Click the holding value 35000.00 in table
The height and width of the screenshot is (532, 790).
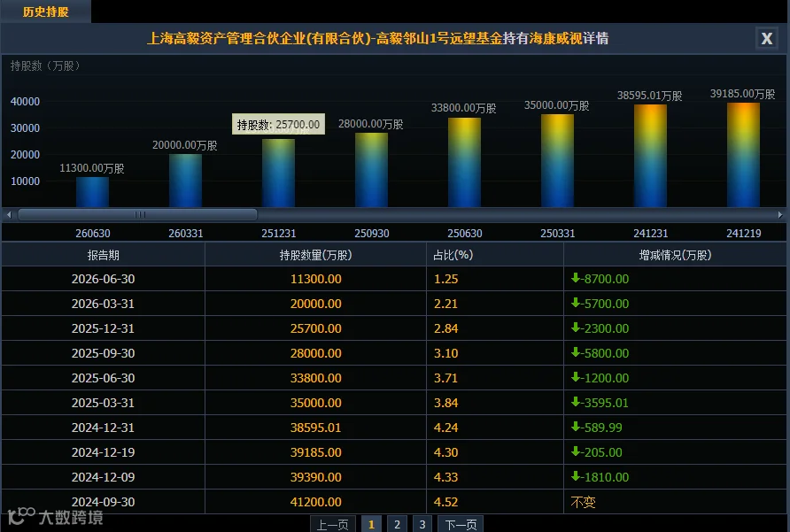pyautogui.click(x=316, y=403)
